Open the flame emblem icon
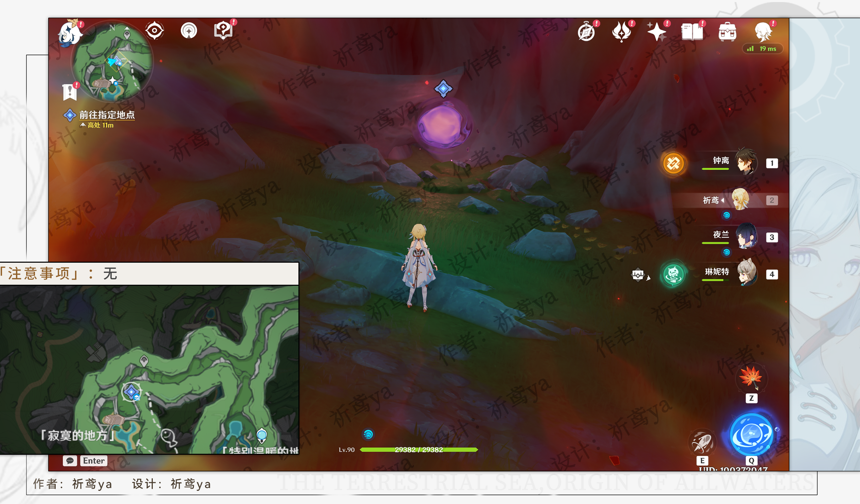Viewport: 860px width, 504px height. coord(621,32)
